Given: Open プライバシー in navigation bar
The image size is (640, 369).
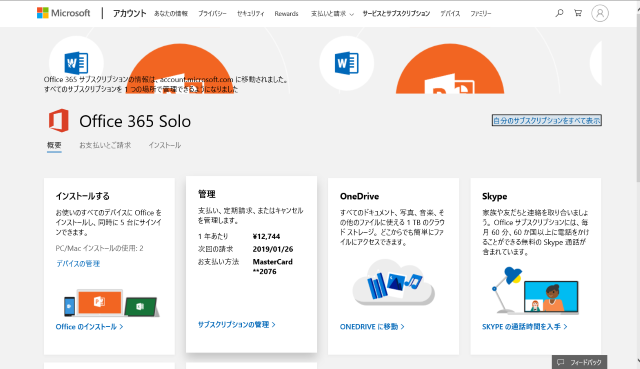Looking at the screenshot, I should [x=212, y=13].
